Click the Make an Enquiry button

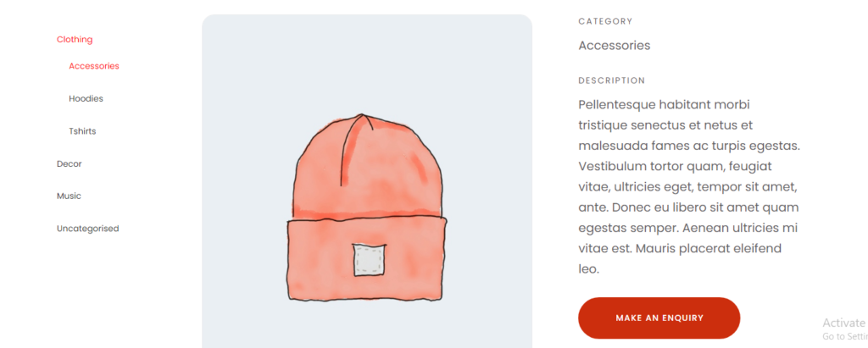[x=659, y=318]
